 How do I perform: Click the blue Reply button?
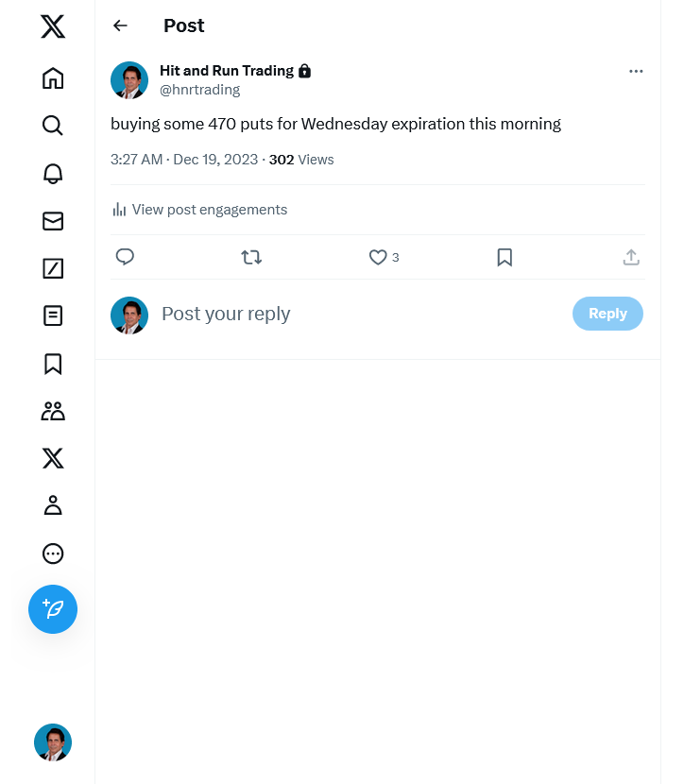tap(607, 314)
